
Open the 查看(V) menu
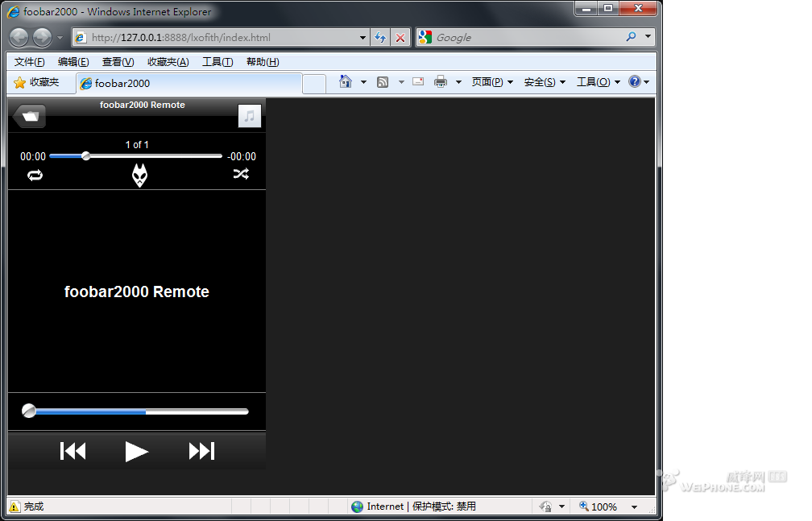(118, 62)
